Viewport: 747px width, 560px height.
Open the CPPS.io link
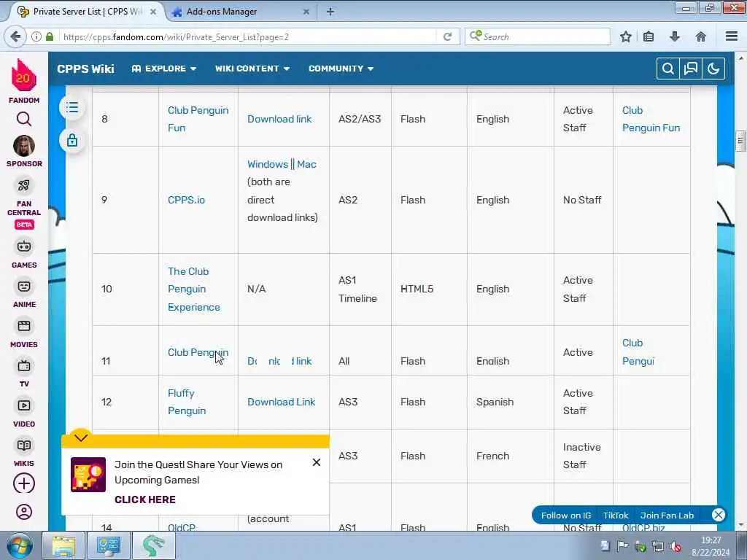coord(186,200)
